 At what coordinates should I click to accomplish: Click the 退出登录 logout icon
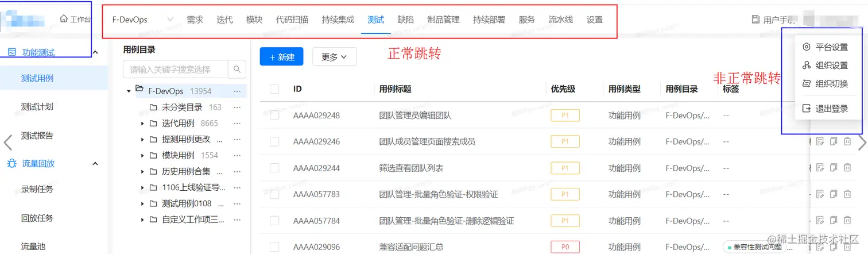[807, 108]
